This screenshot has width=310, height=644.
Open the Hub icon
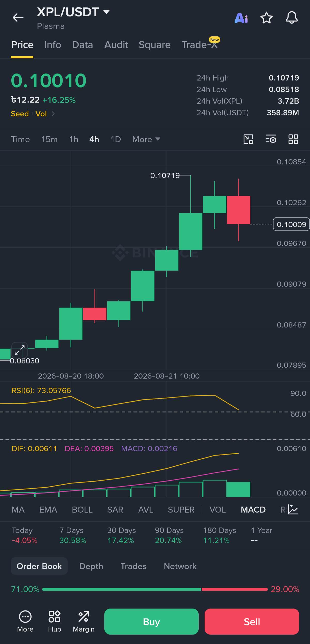pyautogui.click(x=55, y=622)
